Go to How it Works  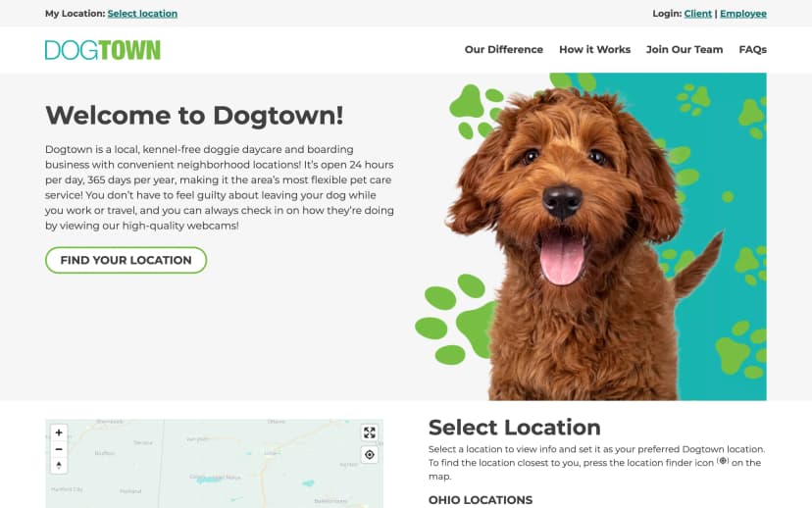click(594, 50)
